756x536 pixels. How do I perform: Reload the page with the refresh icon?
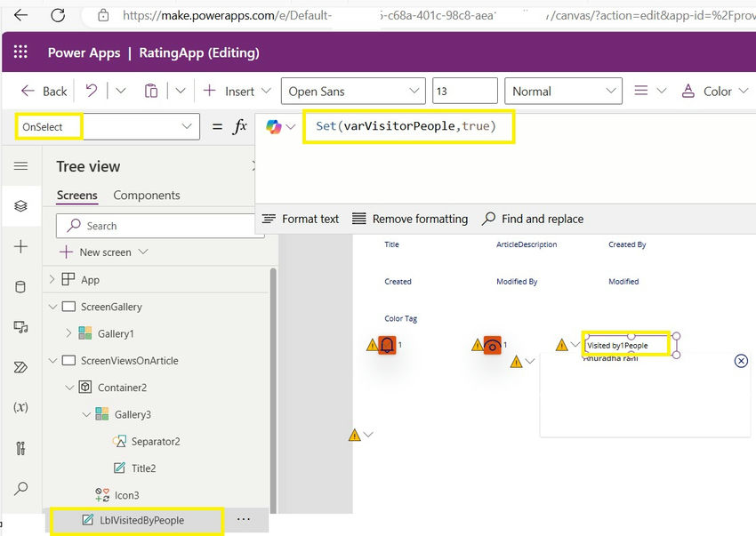tap(58, 15)
